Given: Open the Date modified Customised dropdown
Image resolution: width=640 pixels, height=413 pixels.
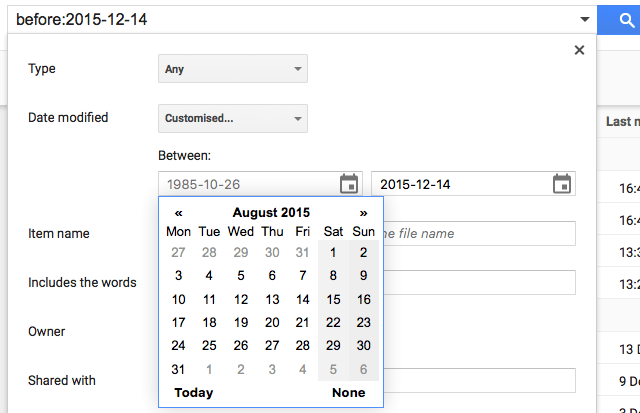Looking at the screenshot, I should [x=233, y=118].
